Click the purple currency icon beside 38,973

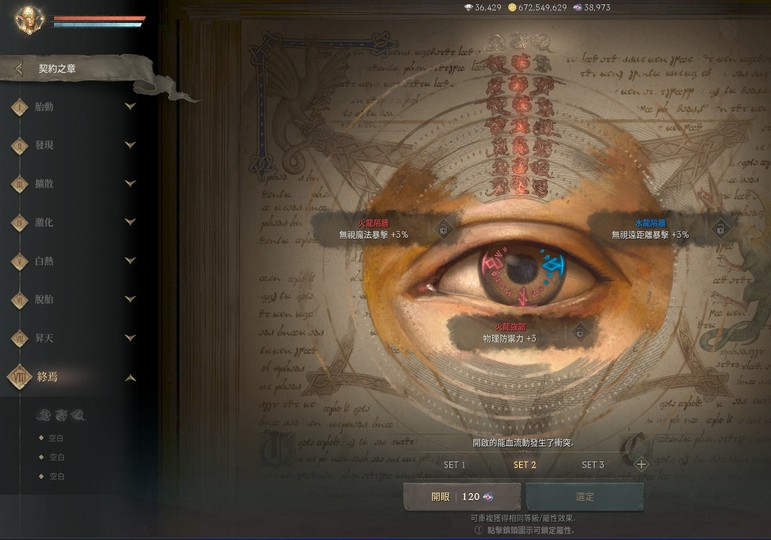point(578,7)
